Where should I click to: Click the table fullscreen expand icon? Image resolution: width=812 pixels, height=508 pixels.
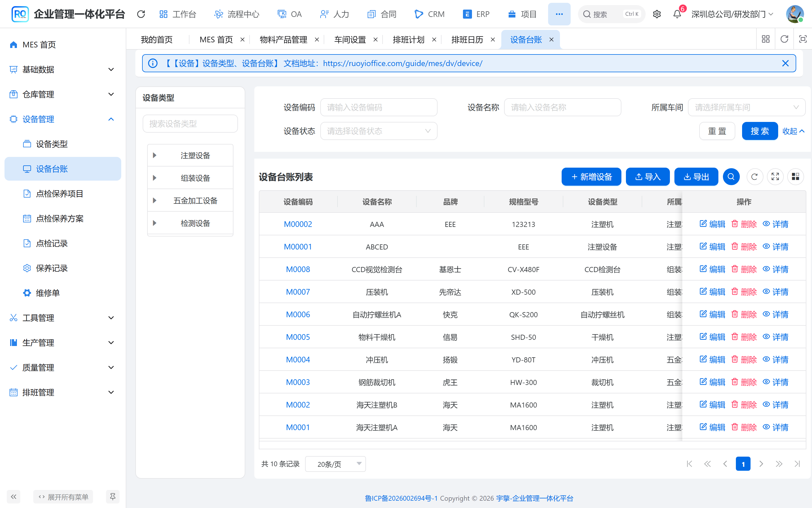tap(775, 177)
